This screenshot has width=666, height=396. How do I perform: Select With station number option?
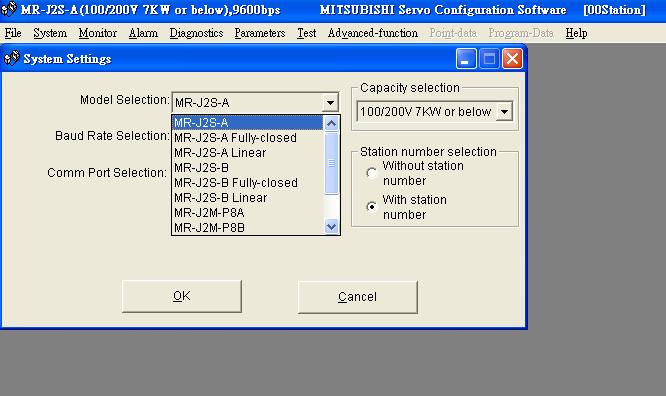coord(372,207)
